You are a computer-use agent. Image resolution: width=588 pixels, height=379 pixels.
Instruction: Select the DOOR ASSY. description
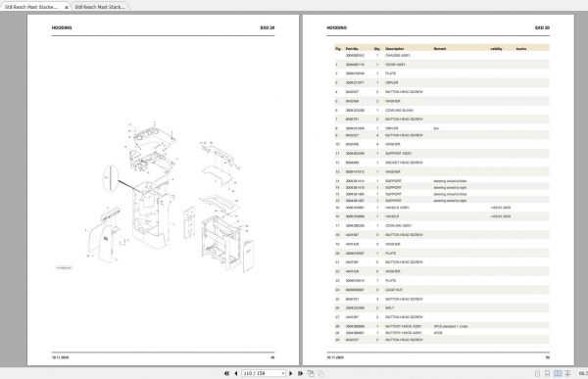(x=395, y=65)
